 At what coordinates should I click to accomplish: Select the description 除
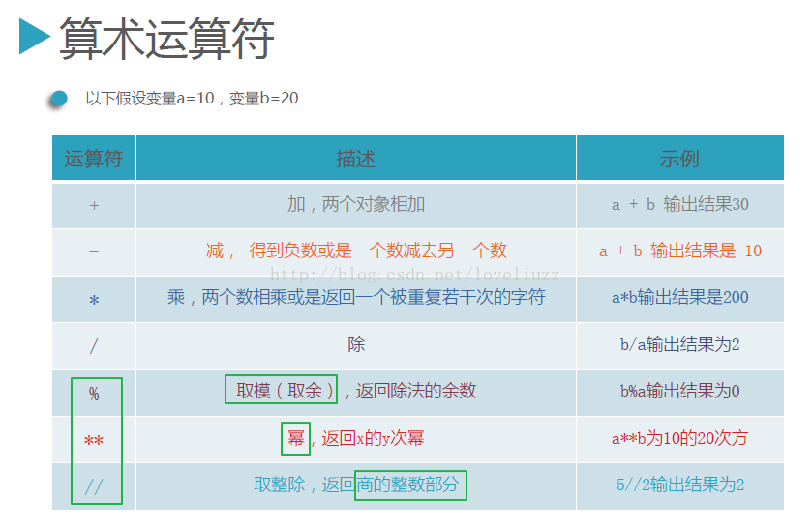point(356,343)
